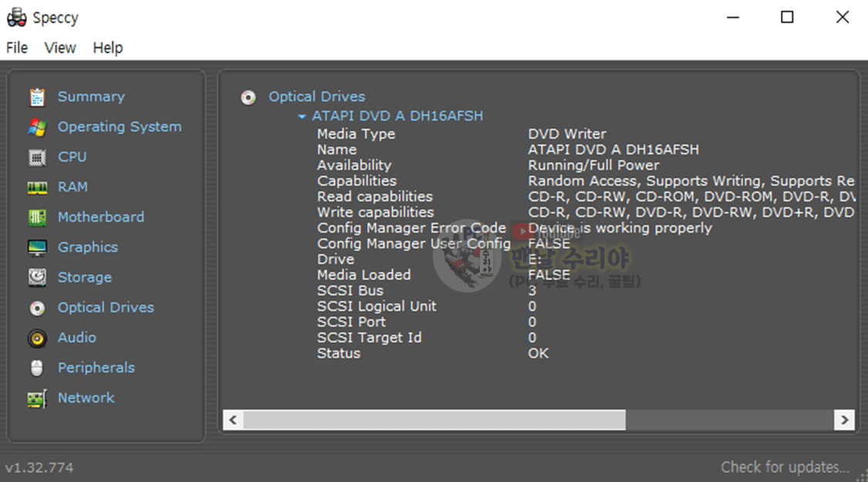Open the Help menu
This screenshot has width=868, height=482.
(108, 48)
